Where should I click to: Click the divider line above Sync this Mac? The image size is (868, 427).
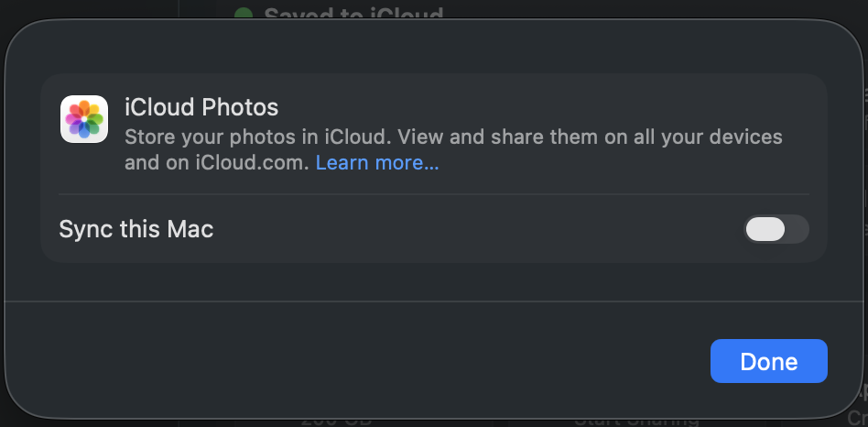coord(434,194)
